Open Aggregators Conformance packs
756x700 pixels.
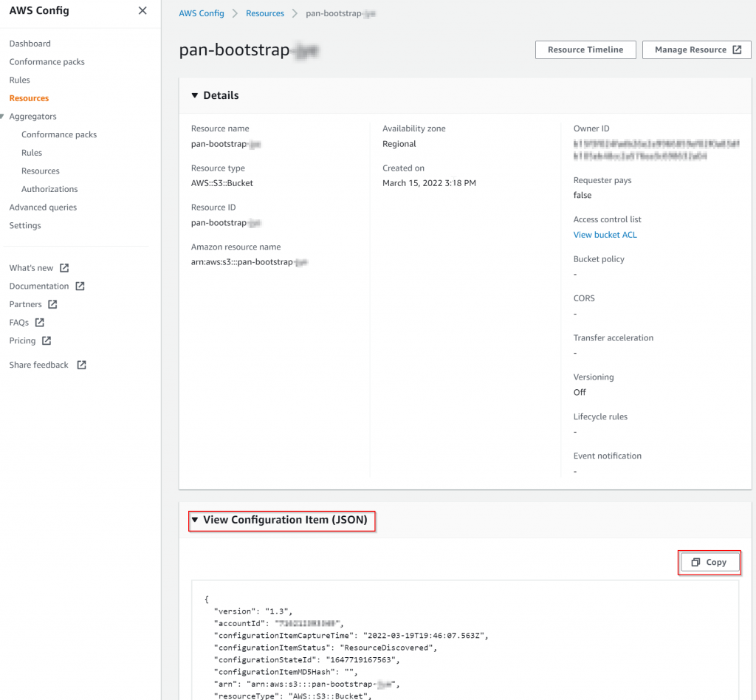59,134
